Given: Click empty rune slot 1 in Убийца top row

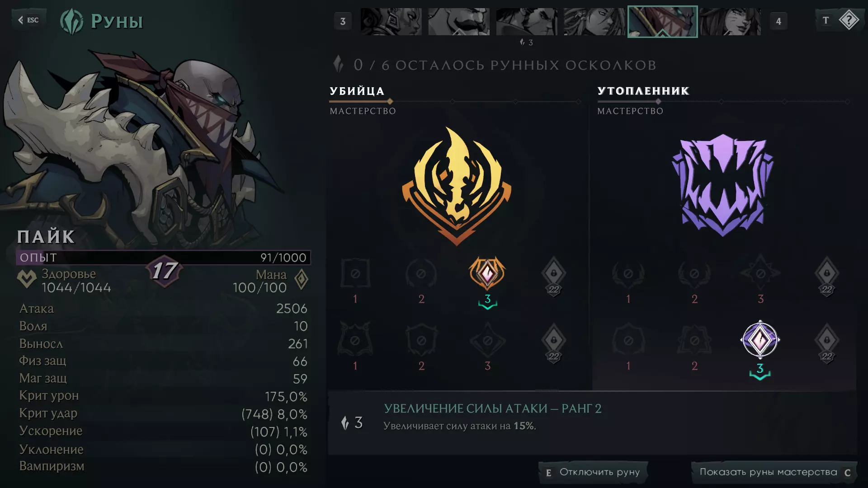Looking at the screenshot, I should (x=355, y=273).
